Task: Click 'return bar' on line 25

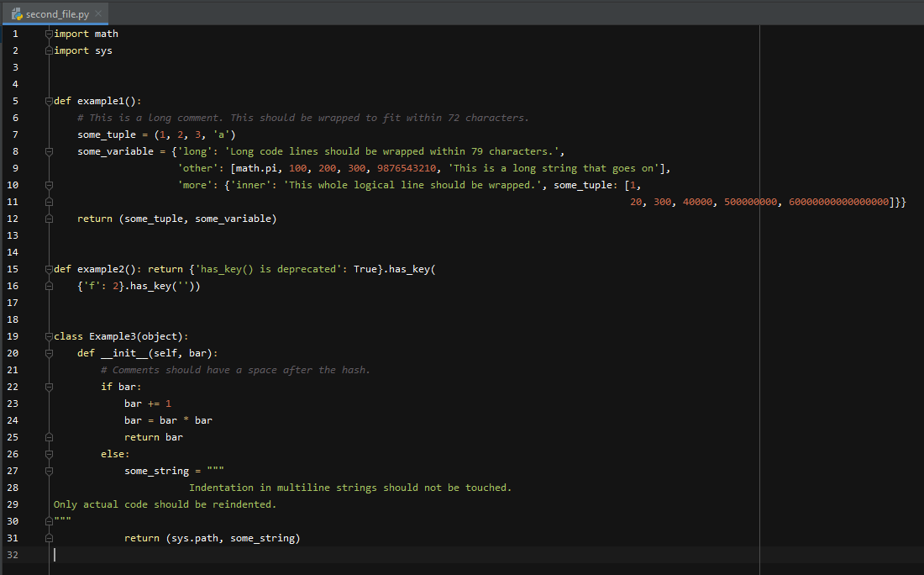Action: pos(153,437)
